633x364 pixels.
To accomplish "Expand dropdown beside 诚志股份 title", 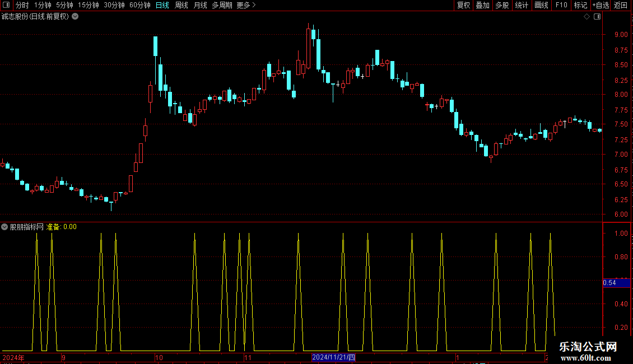I will coord(75,17).
